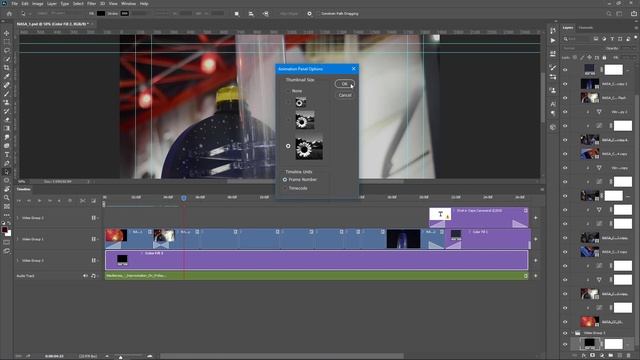Expand Video Group 1 track
This screenshot has width=640, height=360.
[x=18, y=239]
